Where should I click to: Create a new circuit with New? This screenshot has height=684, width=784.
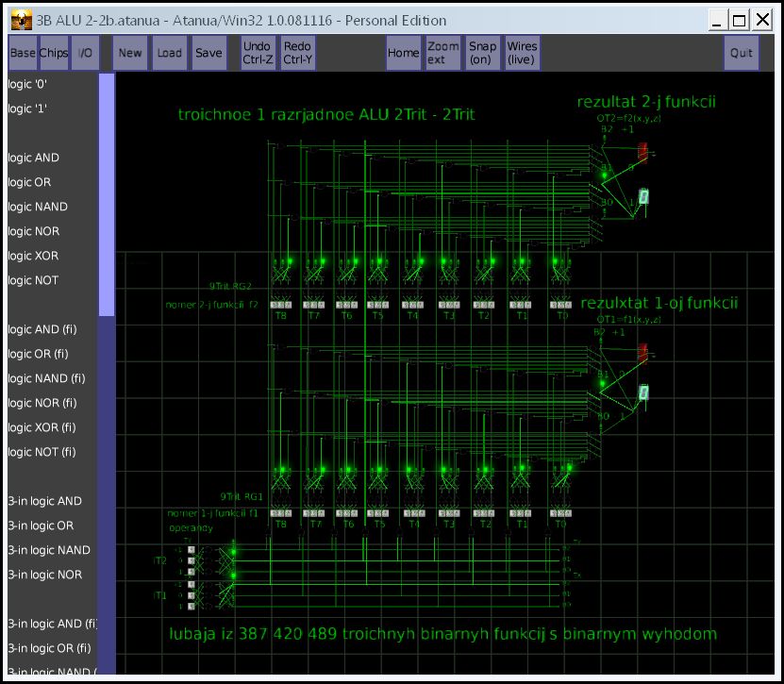click(x=130, y=53)
